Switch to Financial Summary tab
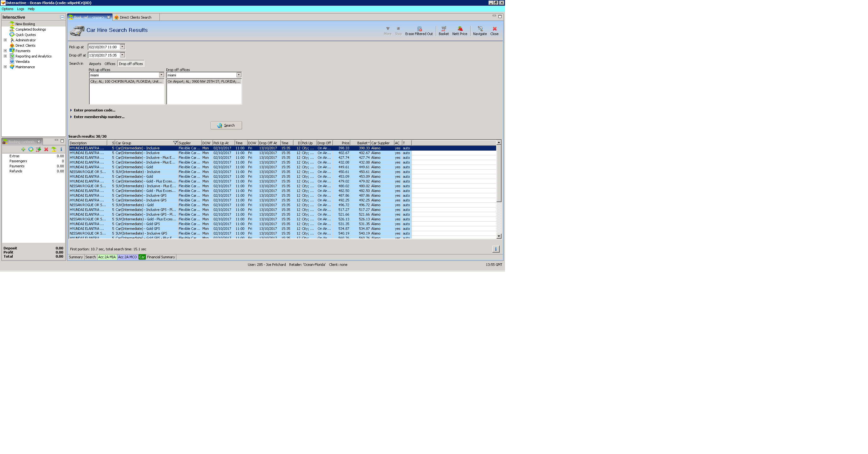 click(161, 257)
